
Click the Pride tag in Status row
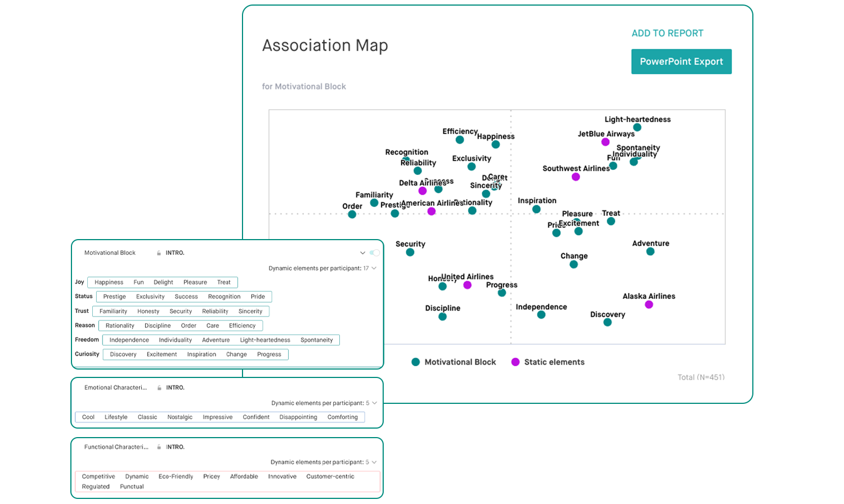[258, 296]
